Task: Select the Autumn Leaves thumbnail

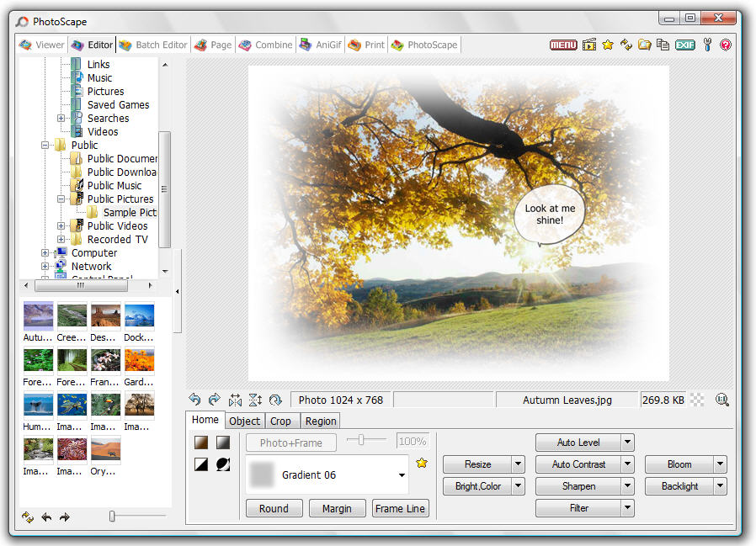Action: click(x=38, y=317)
